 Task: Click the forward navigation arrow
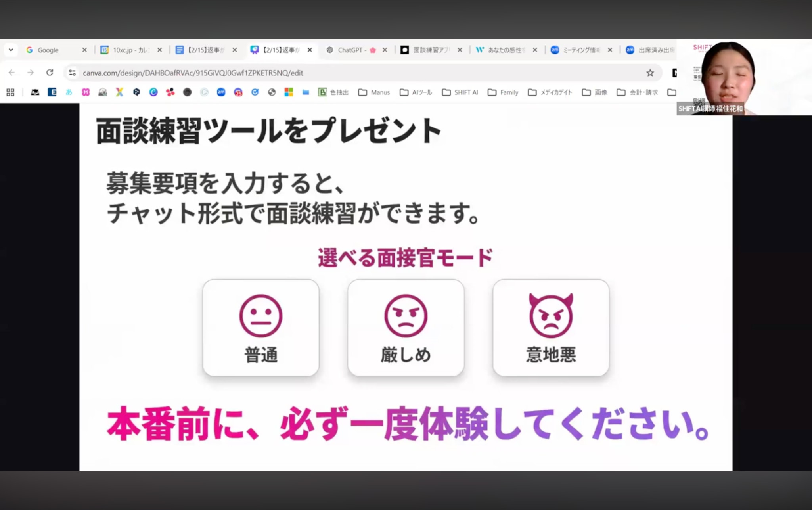click(31, 73)
